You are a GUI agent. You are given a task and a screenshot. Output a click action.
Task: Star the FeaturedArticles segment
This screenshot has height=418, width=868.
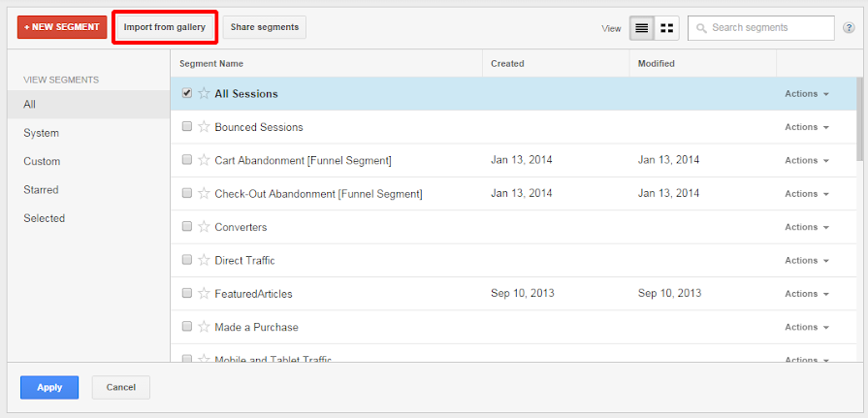204,294
